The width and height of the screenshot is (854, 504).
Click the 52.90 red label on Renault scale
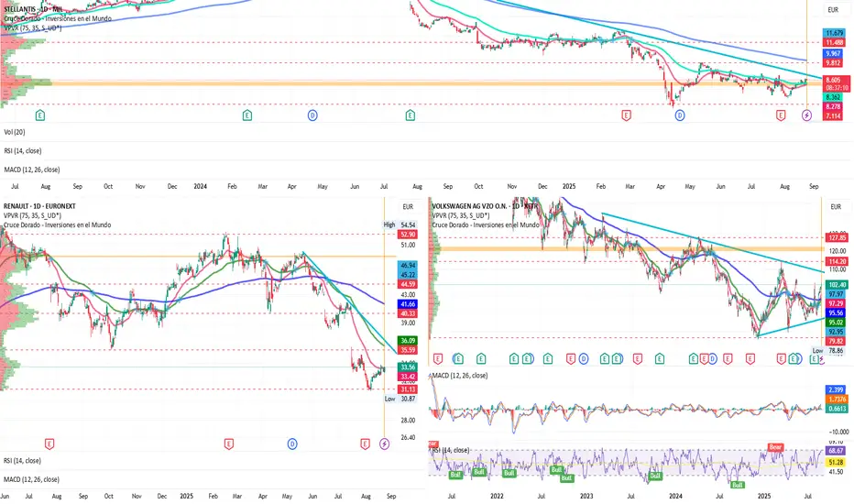click(x=408, y=235)
